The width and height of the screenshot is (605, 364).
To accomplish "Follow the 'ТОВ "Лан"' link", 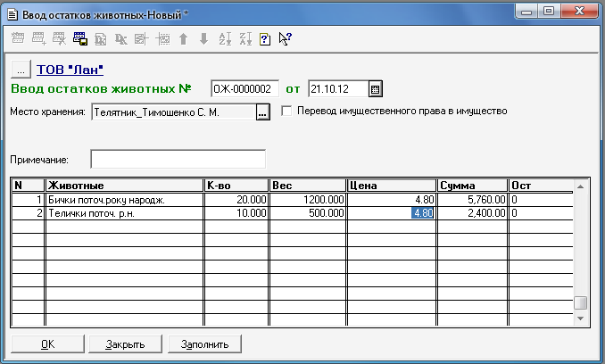I will [70, 70].
